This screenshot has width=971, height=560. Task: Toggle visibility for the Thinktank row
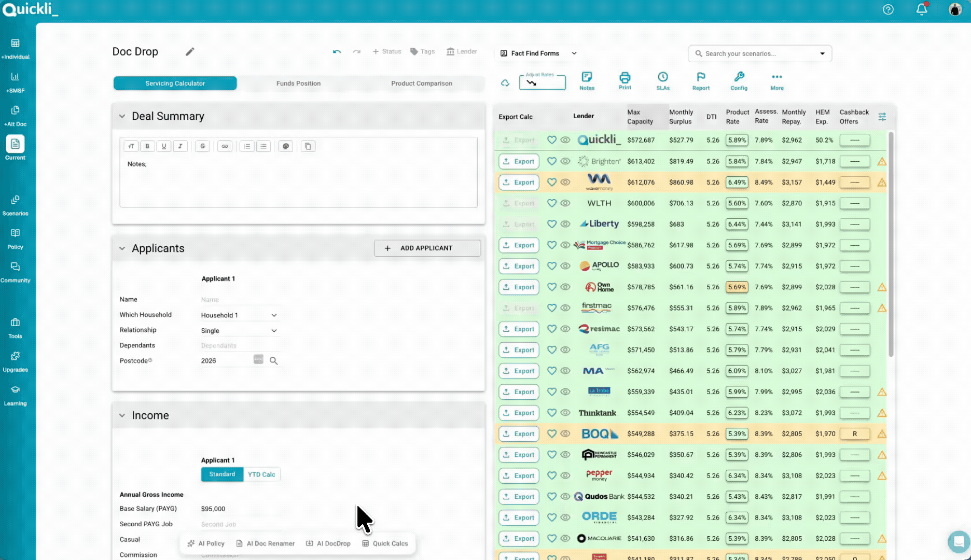[565, 413]
